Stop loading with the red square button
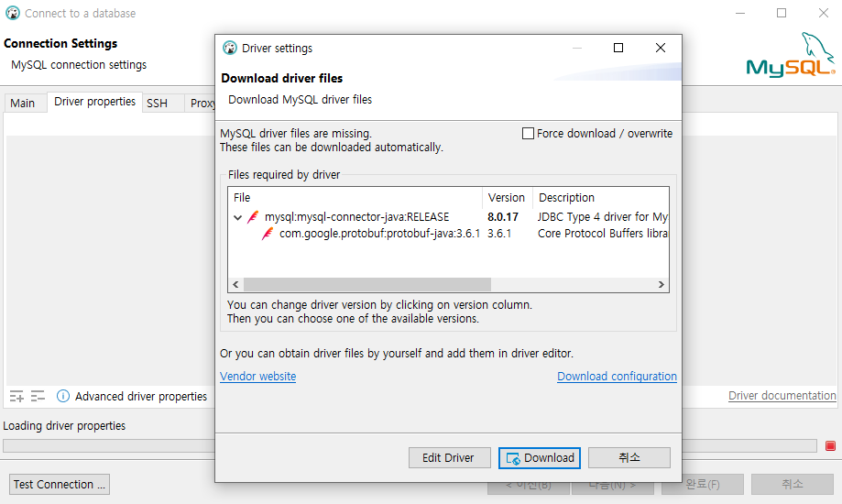Screen dimensions: 842x504 pyautogui.click(x=830, y=446)
